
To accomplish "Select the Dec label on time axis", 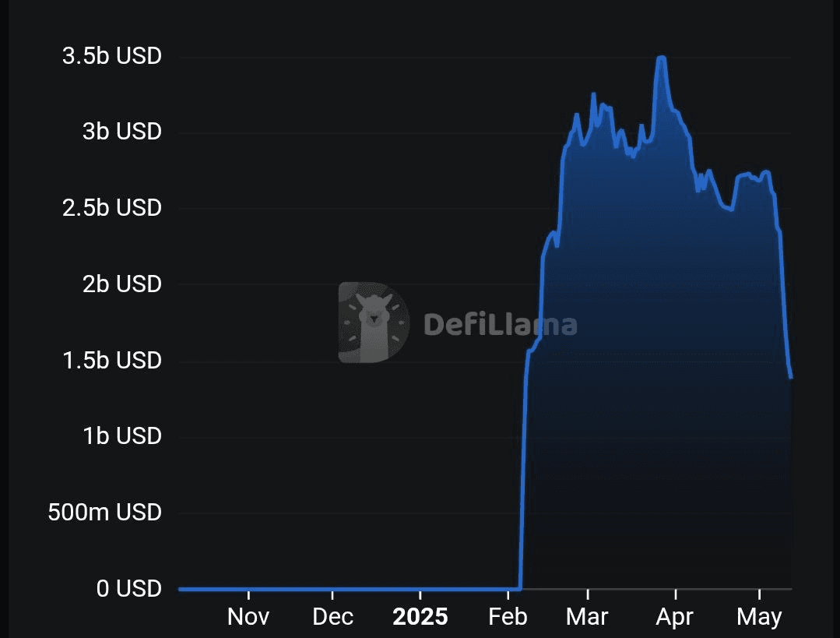I will [332, 616].
